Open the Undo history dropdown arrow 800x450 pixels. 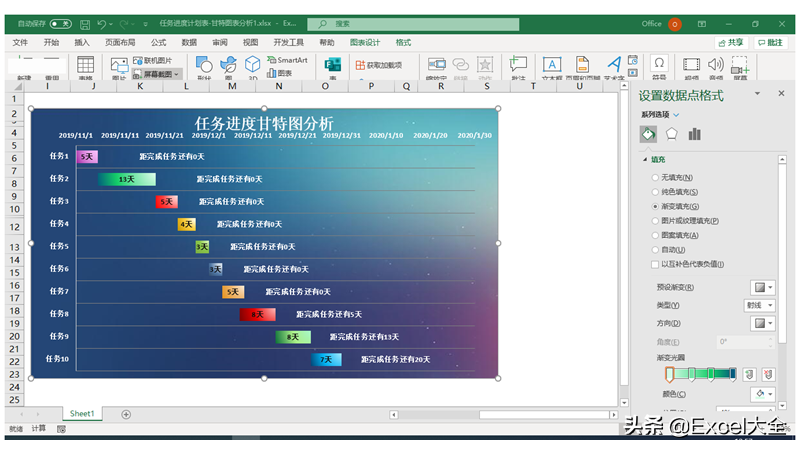[x=111, y=24]
